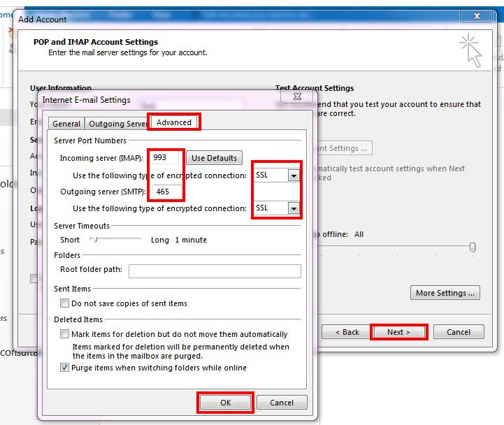Check 'Mark items for deletion' option

coord(65,334)
